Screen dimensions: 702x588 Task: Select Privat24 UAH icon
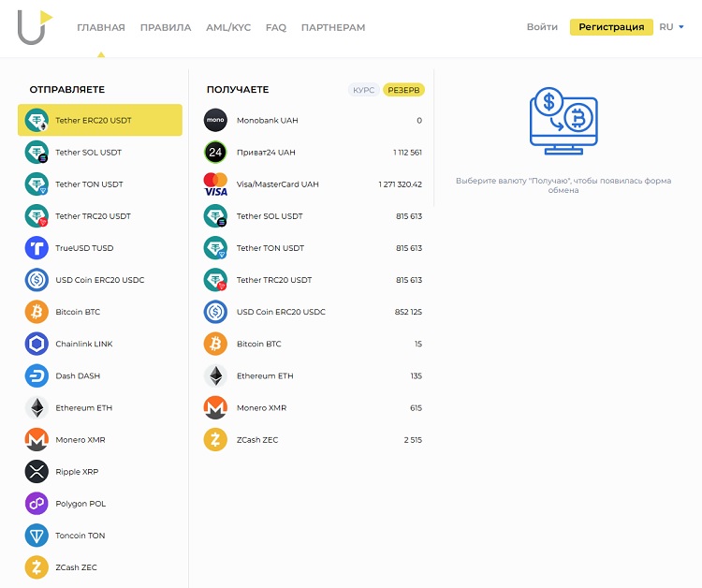click(x=215, y=153)
